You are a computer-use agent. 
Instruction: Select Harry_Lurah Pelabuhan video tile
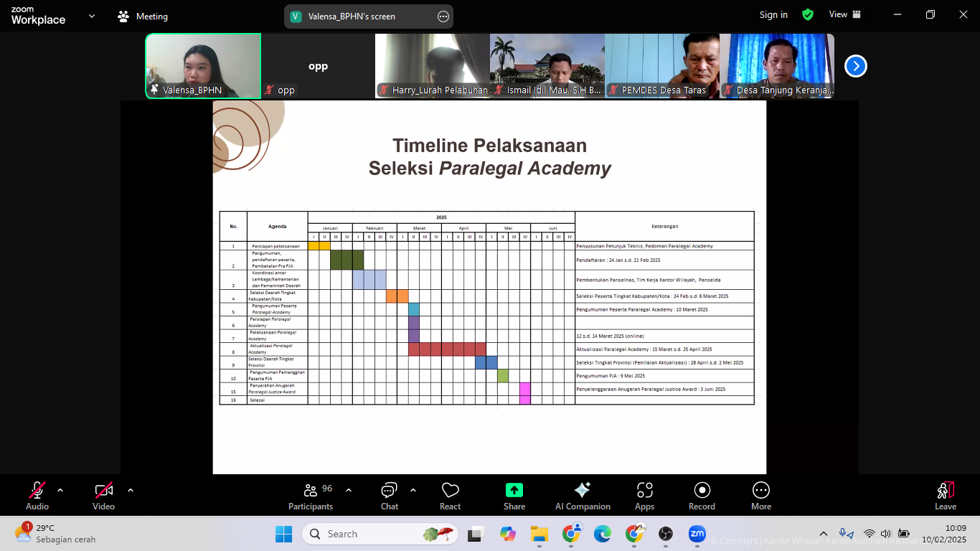tap(433, 66)
